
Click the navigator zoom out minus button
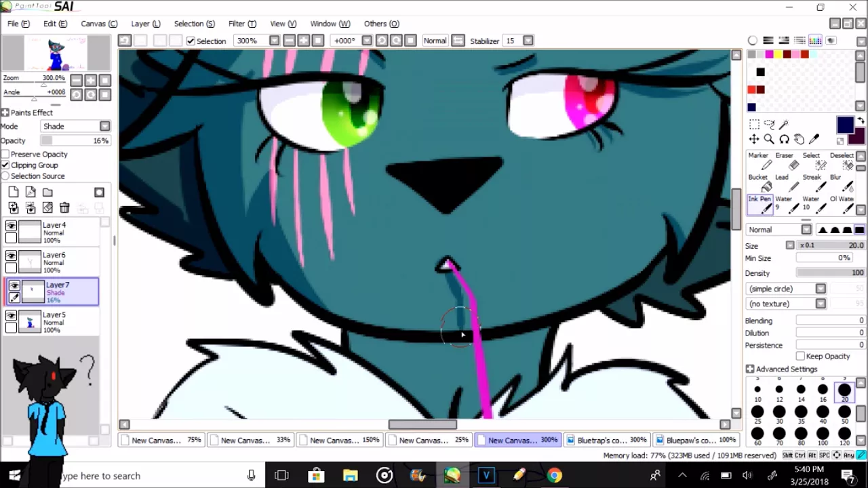(x=75, y=80)
